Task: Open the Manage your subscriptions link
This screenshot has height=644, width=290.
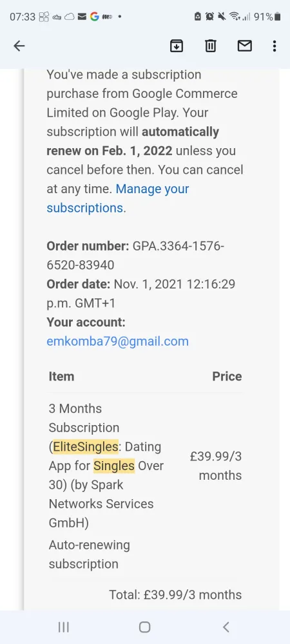Action: click(x=118, y=198)
